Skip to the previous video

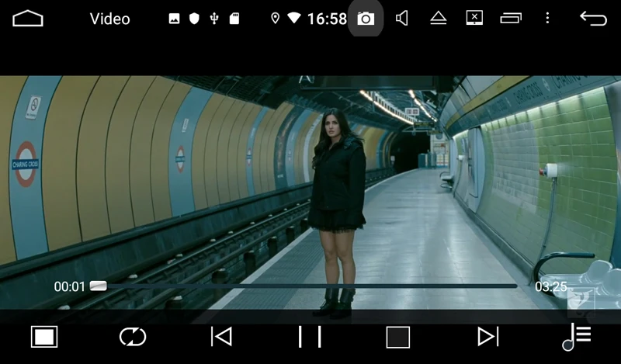[221, 337]
